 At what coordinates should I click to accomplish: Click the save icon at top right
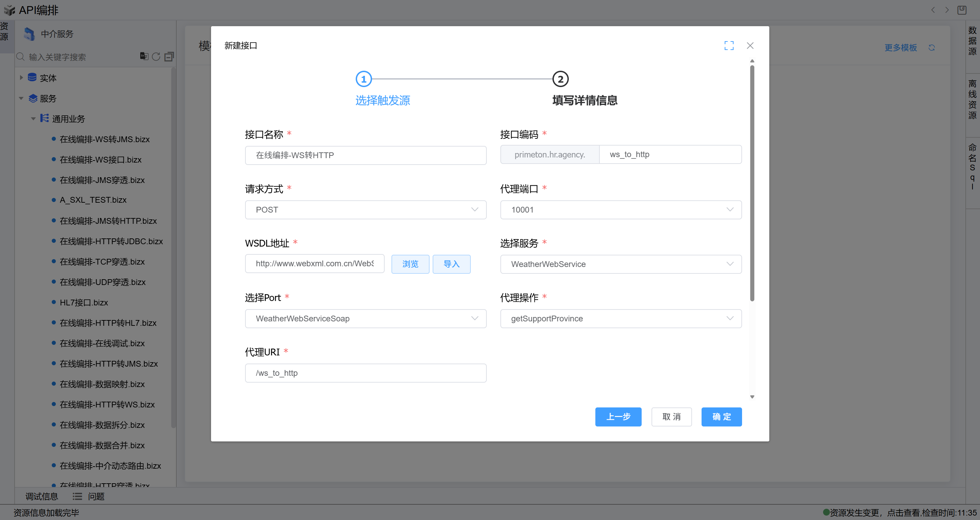click(962, 10)
